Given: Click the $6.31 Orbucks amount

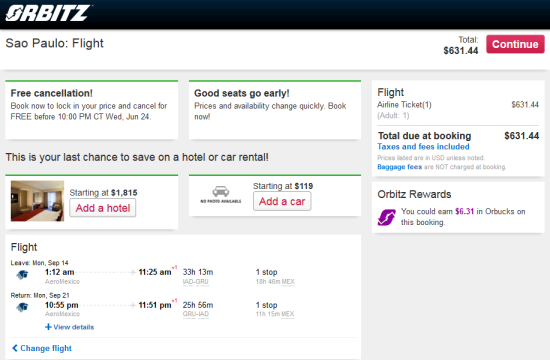Looking at the screenshot, I should point(464,212).
